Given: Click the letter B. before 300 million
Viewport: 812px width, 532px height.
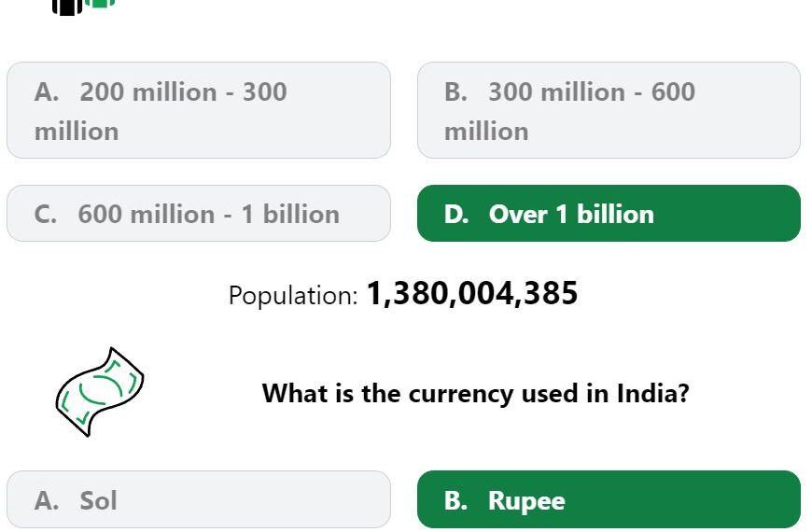Looking at the screenshot, I should 455,92.
